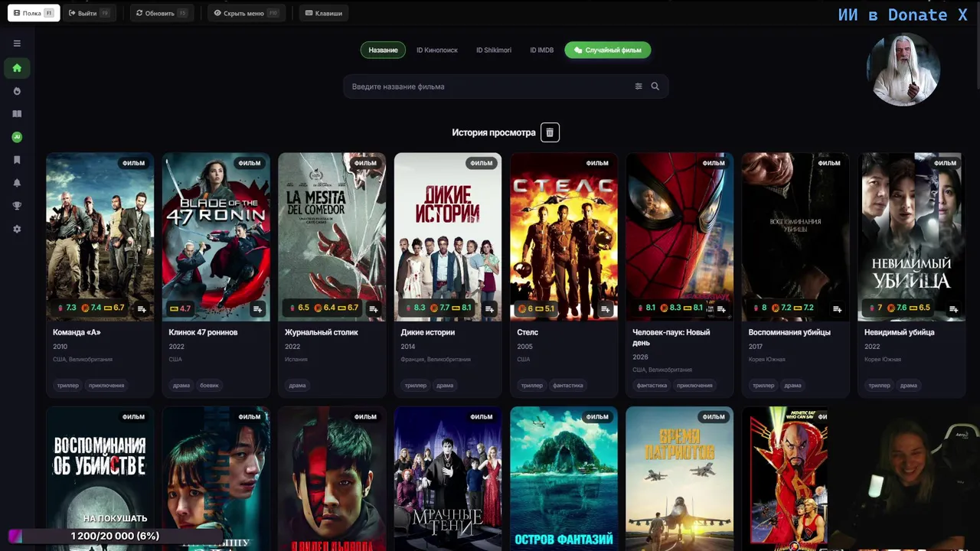
Task: Open the «Команда «А»» poster
Action: point(100,237)
